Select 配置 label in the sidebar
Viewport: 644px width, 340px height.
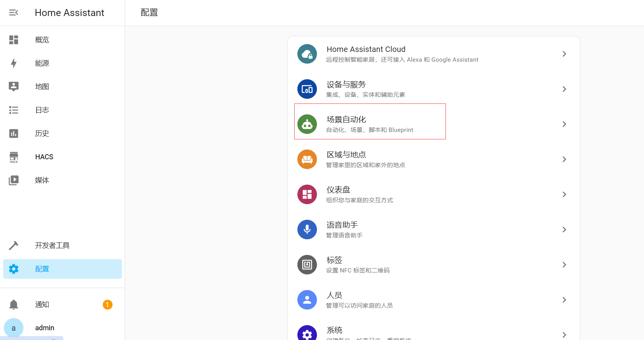(42, 269)
